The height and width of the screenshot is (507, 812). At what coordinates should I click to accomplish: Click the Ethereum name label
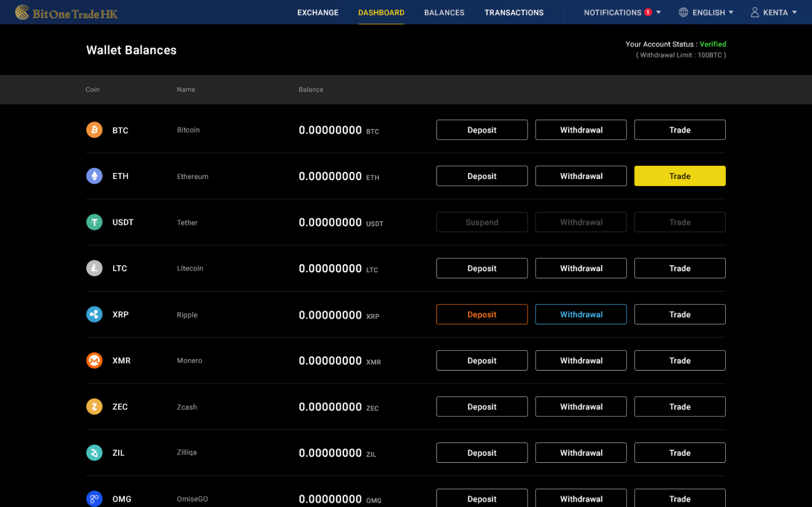pyautogui.click(x=192, y=177)
